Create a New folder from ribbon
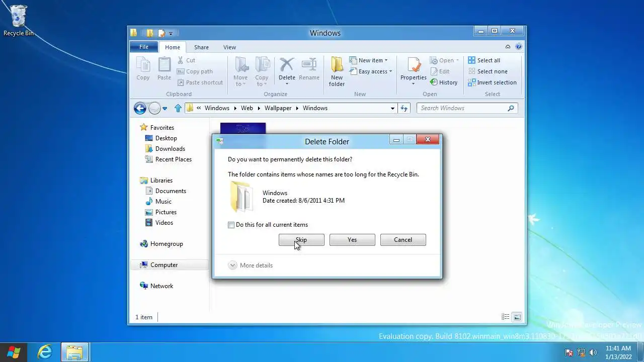Screen dimensions: 644x362 pyautogui.click(x=337, y=71)
